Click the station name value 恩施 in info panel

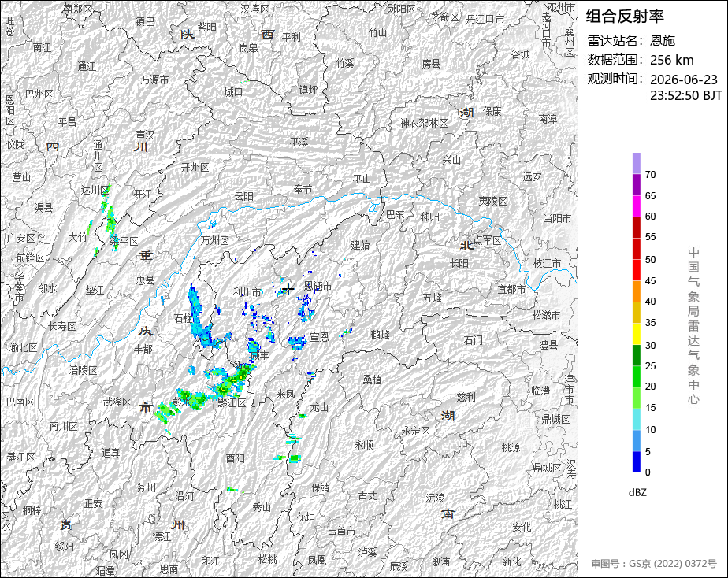(662, 41)
